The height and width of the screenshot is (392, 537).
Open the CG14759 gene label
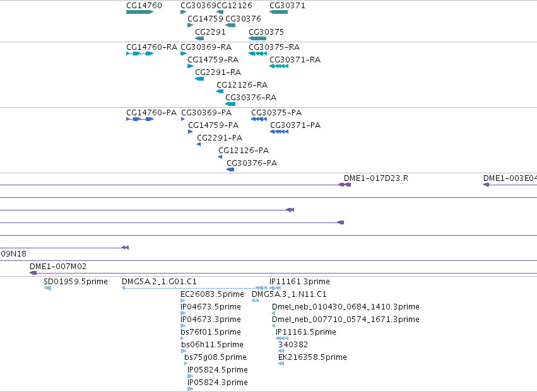pyautogui.click(x=205, y=18)
